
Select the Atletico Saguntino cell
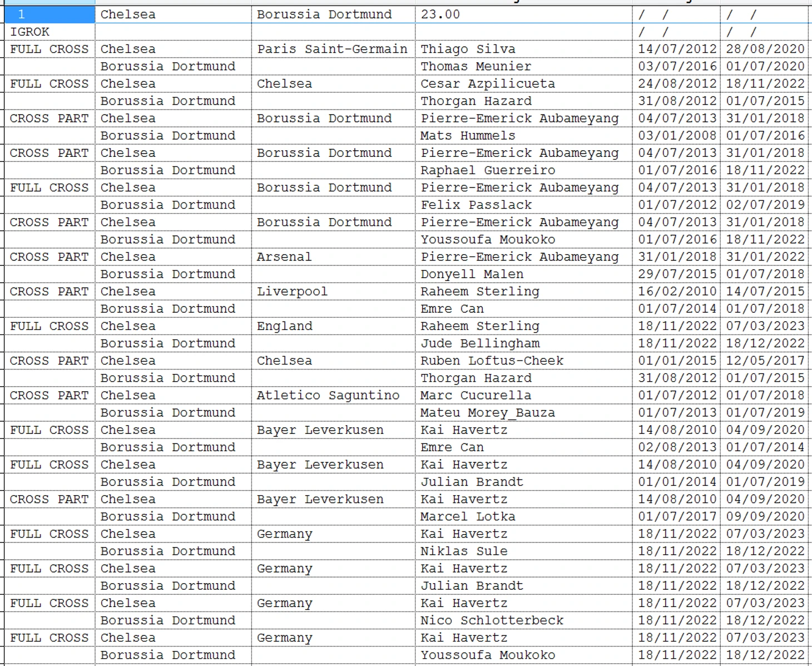[333, 395]
